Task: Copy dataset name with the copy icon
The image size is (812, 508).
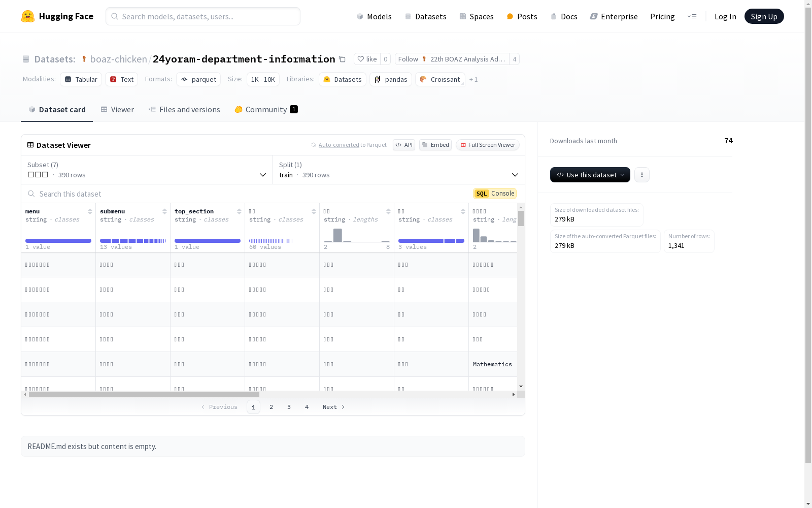Action: 342,59
